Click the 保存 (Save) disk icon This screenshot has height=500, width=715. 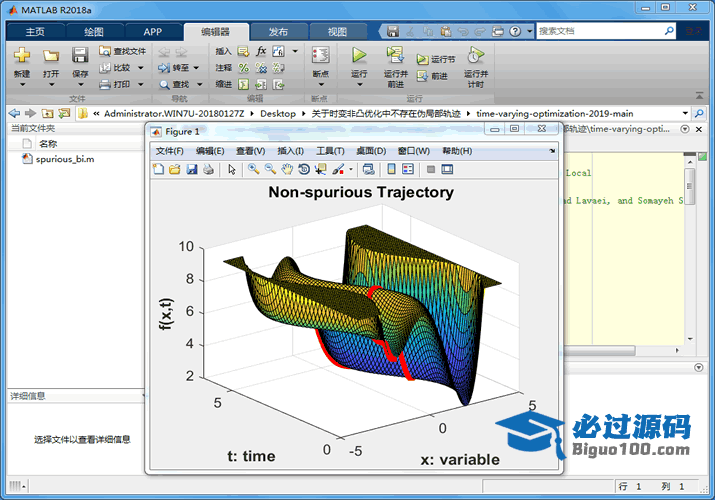click(80, 56)
